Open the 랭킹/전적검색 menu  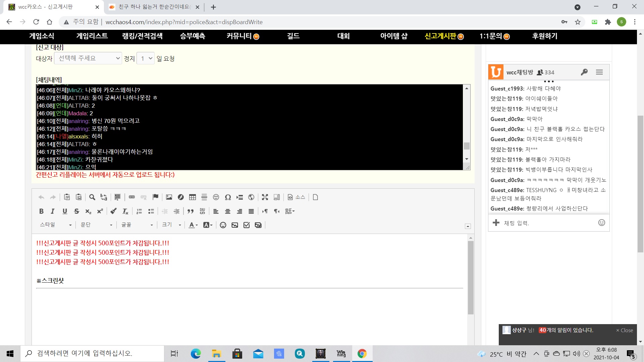click(142, 36)
